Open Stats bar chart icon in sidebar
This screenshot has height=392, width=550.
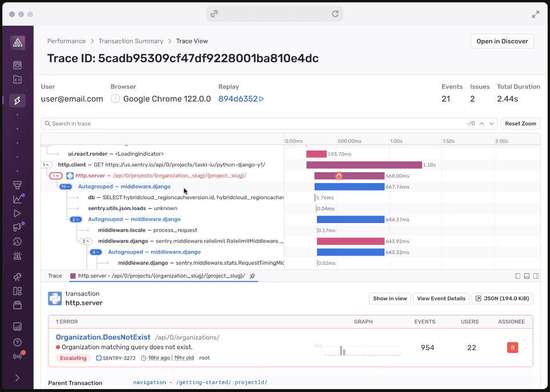click(17, 326)
